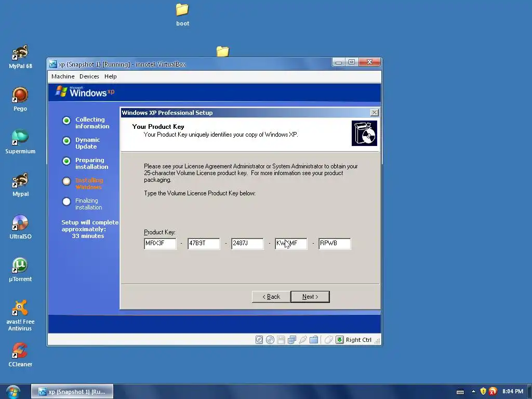532x399 pixels.
Task: Click the xp Snapshot taskbar button
Action: coord(72,392)
